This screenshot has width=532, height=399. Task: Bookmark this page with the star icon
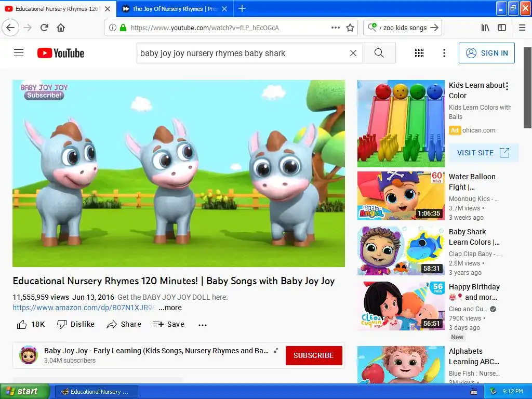click(350, 28)
